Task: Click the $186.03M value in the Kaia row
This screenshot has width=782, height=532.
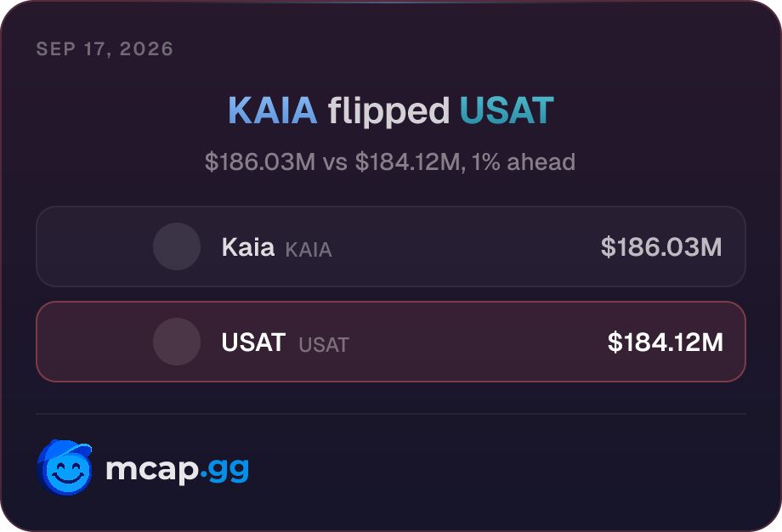Action: pyautogui.click(x=661, y=246)
